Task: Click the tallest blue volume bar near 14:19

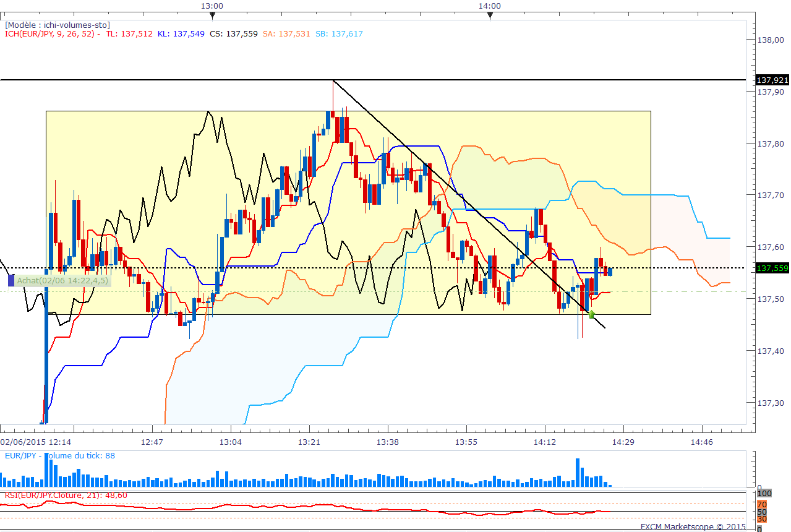Action: pyautogui.click(x=578, y=473)
